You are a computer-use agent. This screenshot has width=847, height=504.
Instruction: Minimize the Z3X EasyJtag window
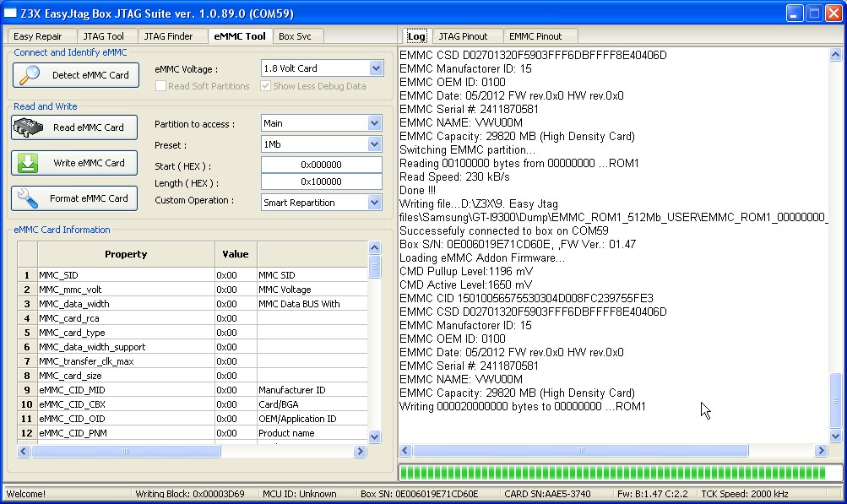coord(794,13)
